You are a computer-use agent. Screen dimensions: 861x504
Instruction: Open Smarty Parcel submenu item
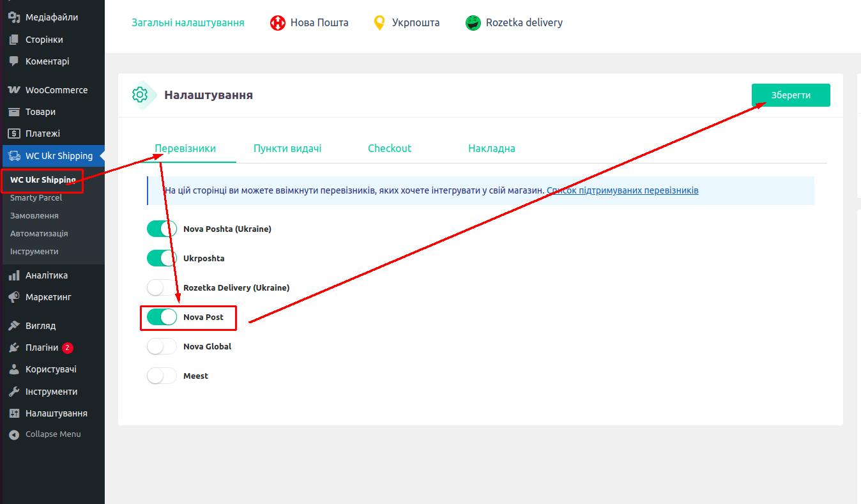point(36,198)
